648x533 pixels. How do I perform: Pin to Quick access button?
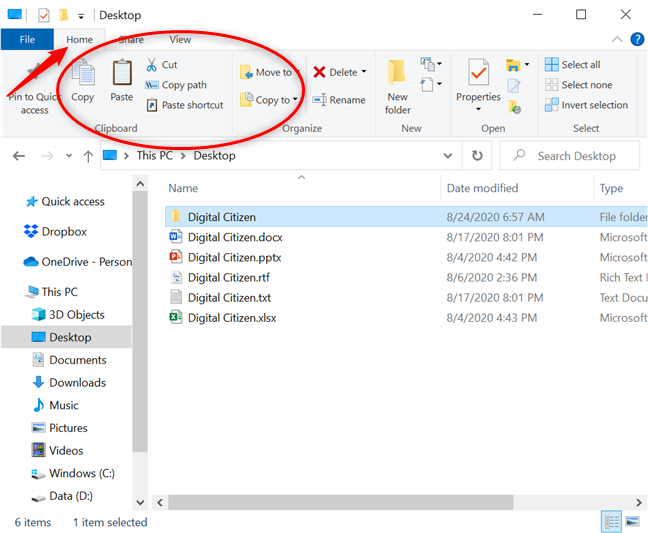tap(34, 88)
